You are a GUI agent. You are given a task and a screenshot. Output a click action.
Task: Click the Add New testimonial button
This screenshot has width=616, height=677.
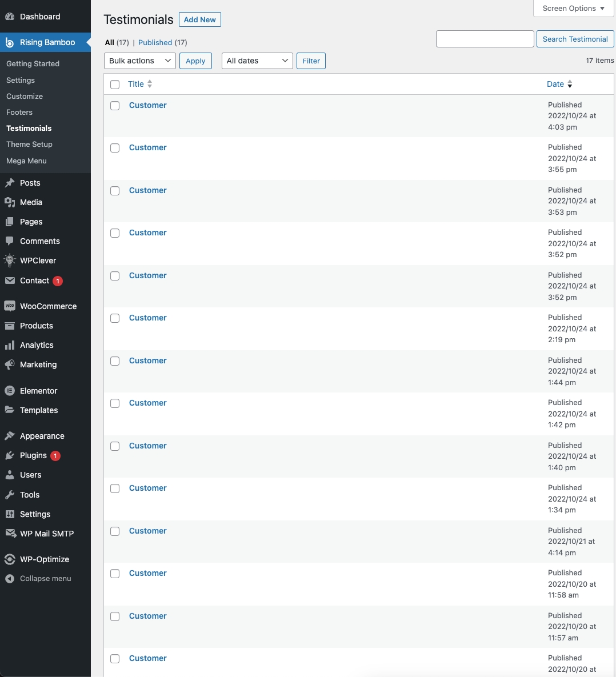(199, 19)
